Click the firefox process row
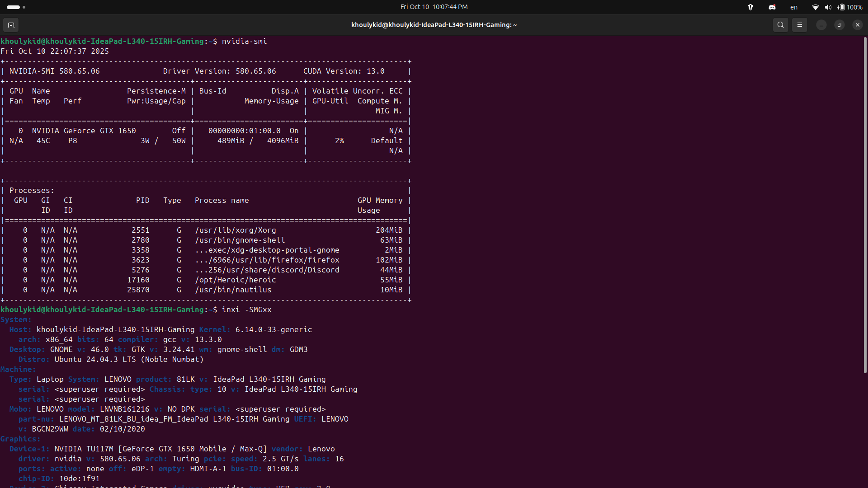Screen dimensions: 868x488 [x=267, y=260]
